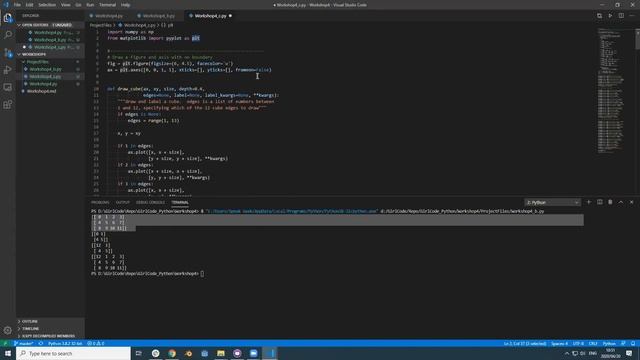Screen dimensions: 640x360
Task: Open the Extensions view
Action: [x=8, y=105]
